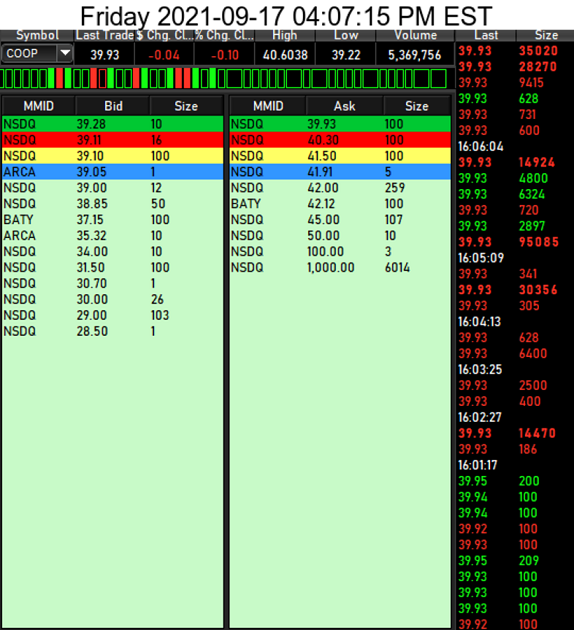Screen dimensions: 574x630
Task: Click the Size header in time and sales
Action: click(546, 35)
